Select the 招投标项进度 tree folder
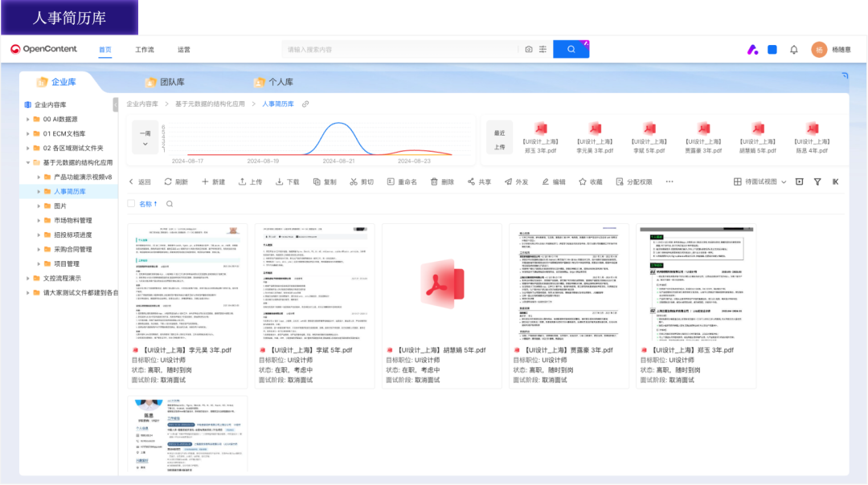868x485 pixels. pyautogui.click(x=72, y=234)
